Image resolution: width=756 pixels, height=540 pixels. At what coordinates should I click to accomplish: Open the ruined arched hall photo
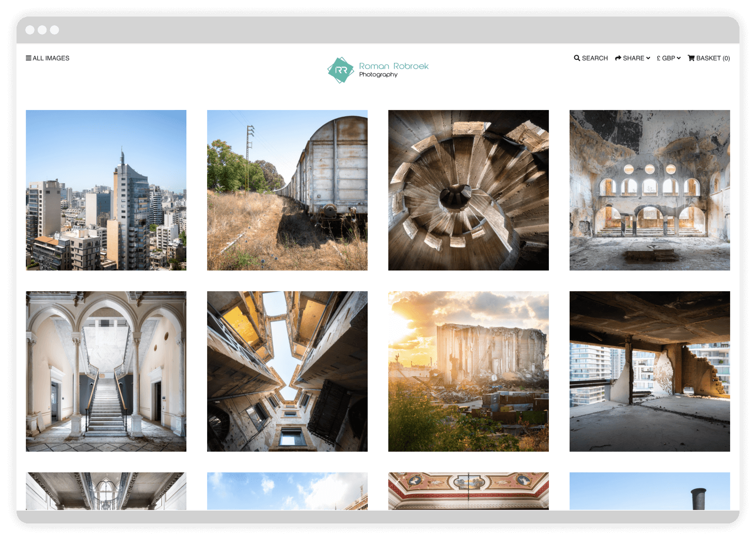pos(650,190)
